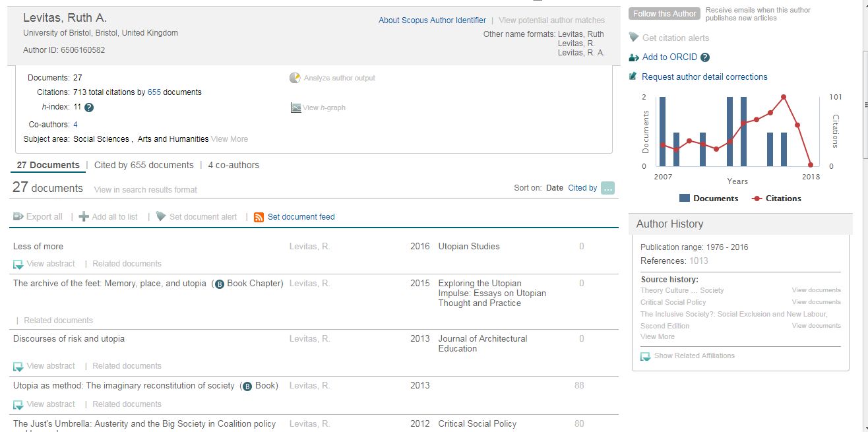The width and height of the screenshot is (868, 432).
Task: Open Utopia as method book title
Action: [124, 386]
